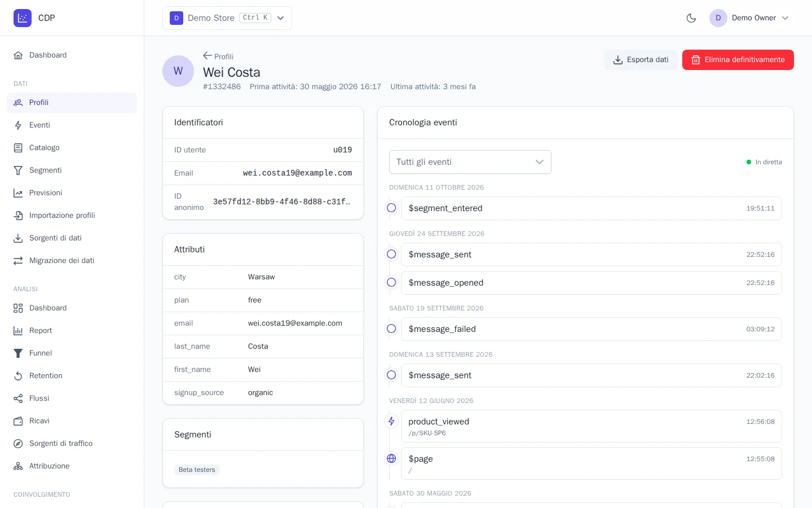Open the $segment_entered event row

tap(591, 208)
